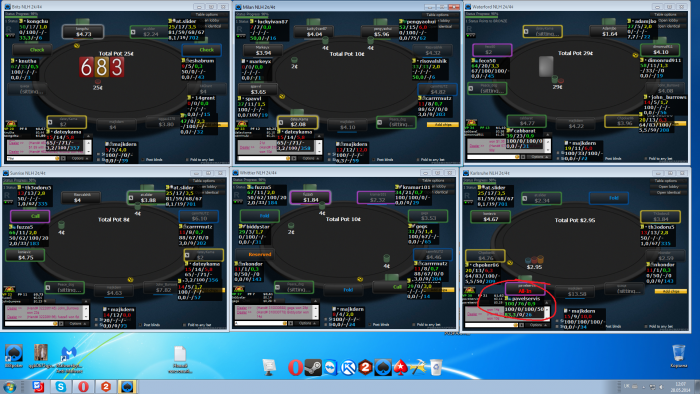The width and height of the screenshot is (700, 394).
Task: Click Add chips on the Karlsruhe table
Action: (x=670, y=291)
